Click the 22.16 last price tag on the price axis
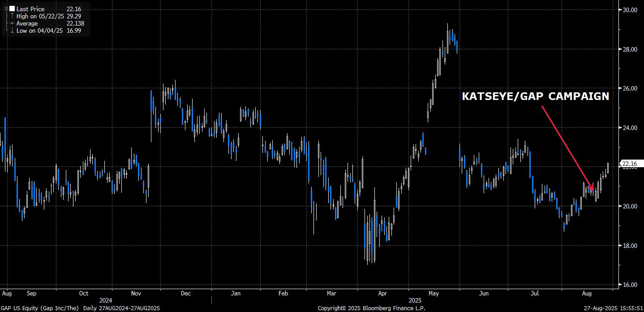 pyautogui.click(x=631, y=163)
